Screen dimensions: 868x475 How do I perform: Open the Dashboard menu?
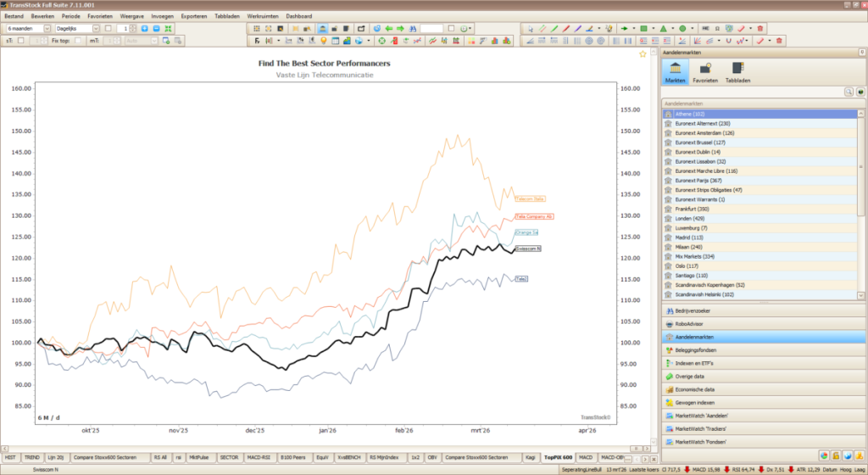pyautogui.click(x=299, y=16)
